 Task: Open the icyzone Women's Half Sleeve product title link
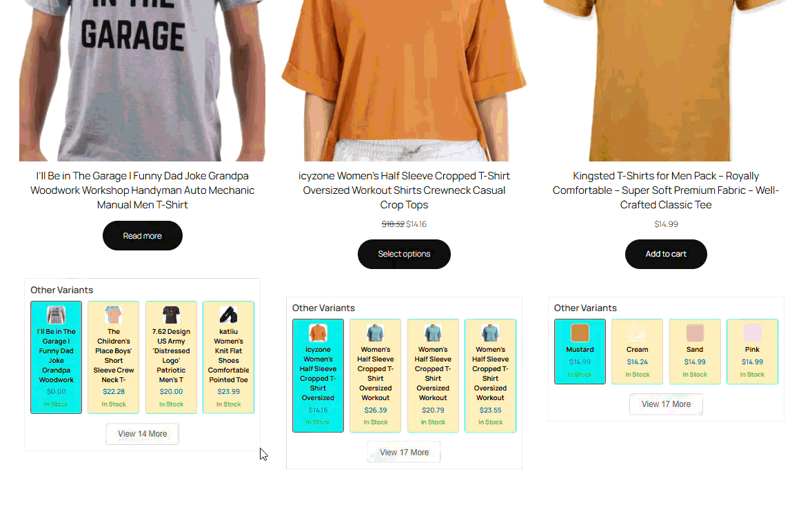pos(404,190)
